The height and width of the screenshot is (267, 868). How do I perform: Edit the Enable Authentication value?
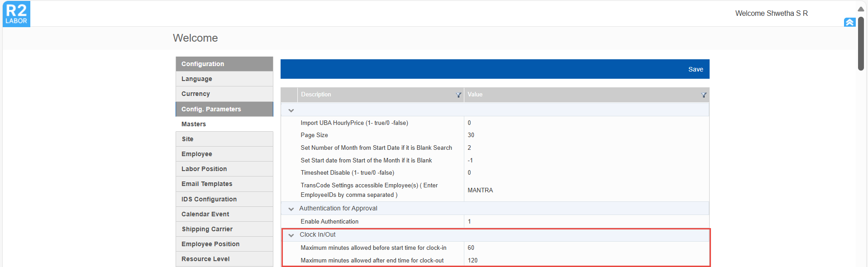click(586, 222)
